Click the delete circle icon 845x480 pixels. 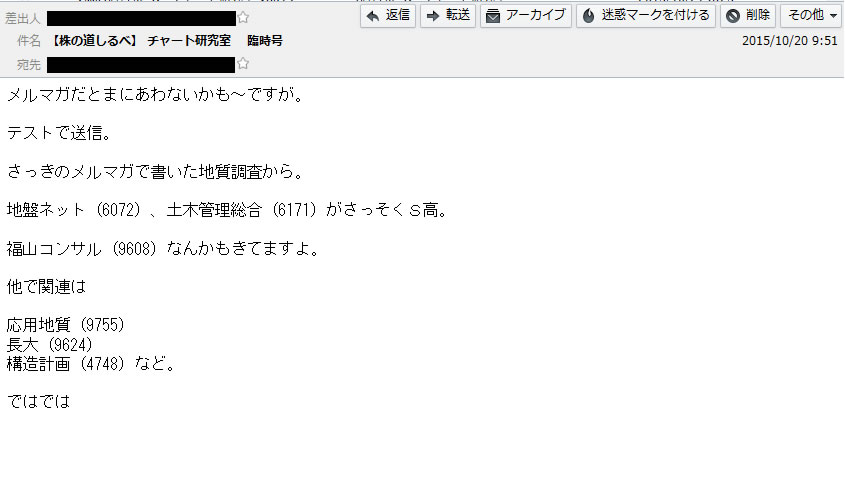point(732,16)
